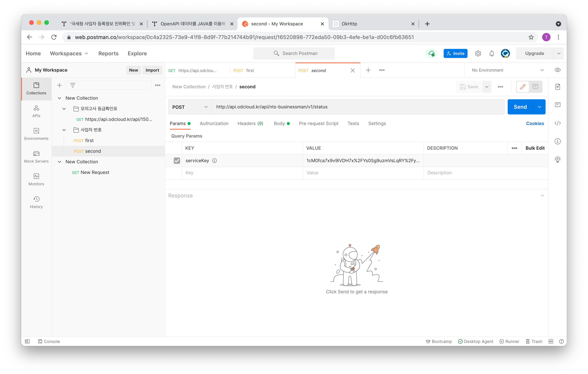Image resolution: width=588 pixels, height=374 pixels.
Task: Uncheck the serviceKey parameter checkbox
Action: 177,160
